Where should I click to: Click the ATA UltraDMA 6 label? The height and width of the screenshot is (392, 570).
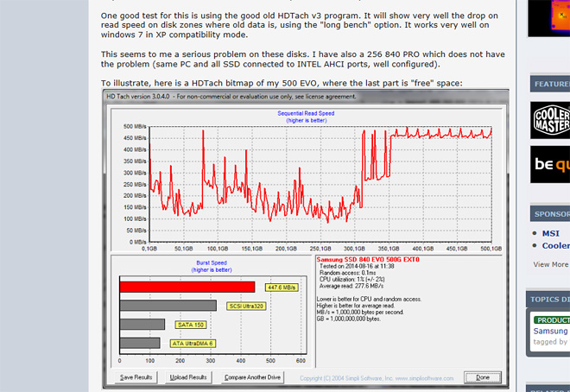pos(193,344)
